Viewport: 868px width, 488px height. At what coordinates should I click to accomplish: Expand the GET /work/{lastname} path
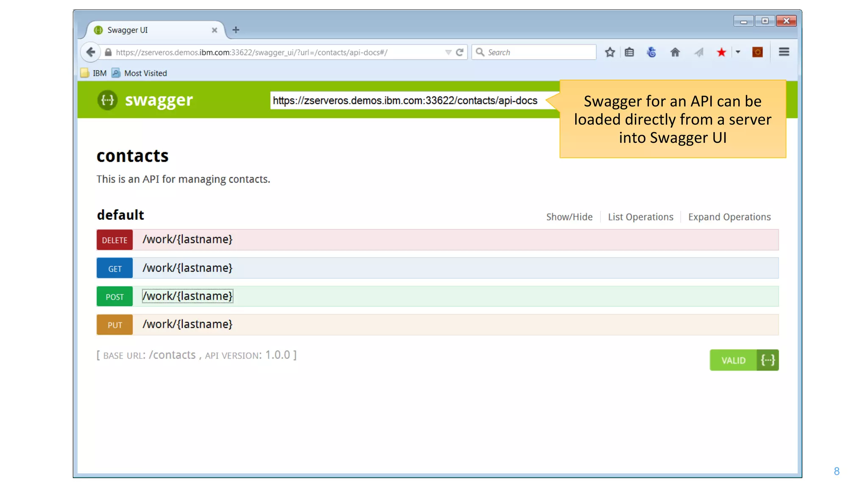(x=187, y=268)
